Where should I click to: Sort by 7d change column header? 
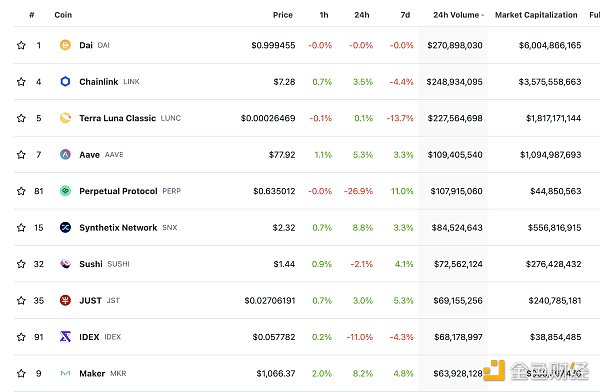(405, 15)
